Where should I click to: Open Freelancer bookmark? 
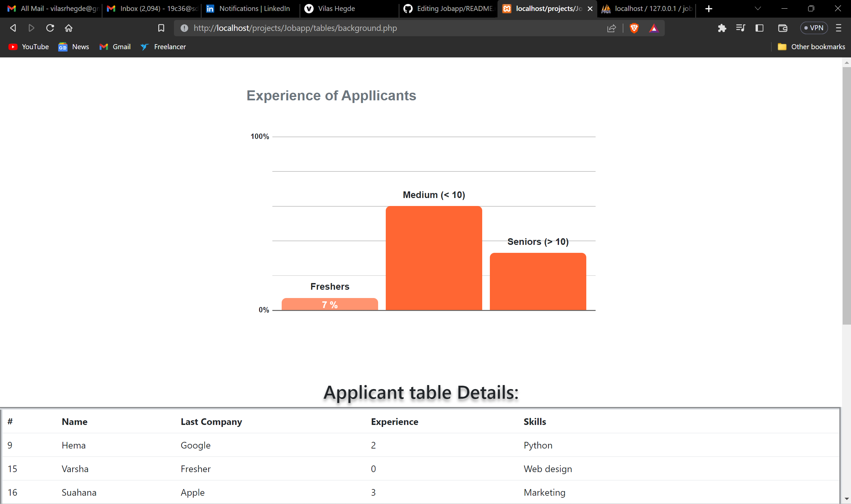tap(164, 47)
